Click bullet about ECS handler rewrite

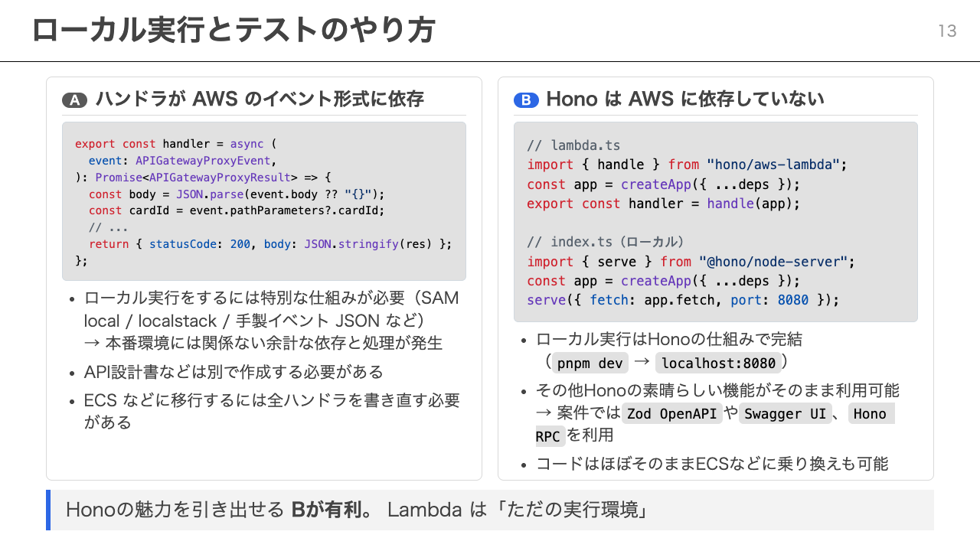coord(272,411)
